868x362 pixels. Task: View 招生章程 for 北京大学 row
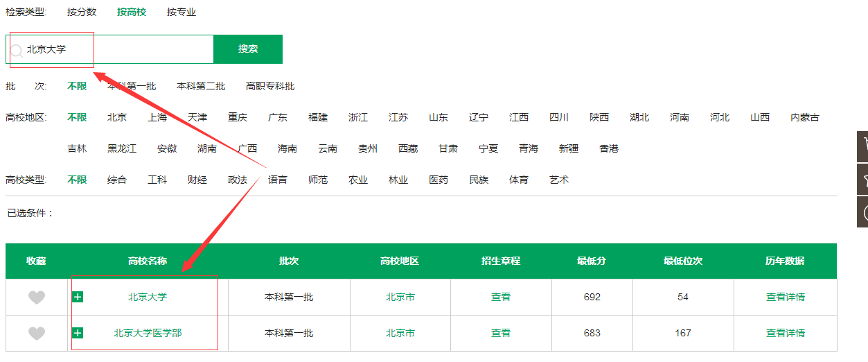pyautogui.click(x=501, y=297)
